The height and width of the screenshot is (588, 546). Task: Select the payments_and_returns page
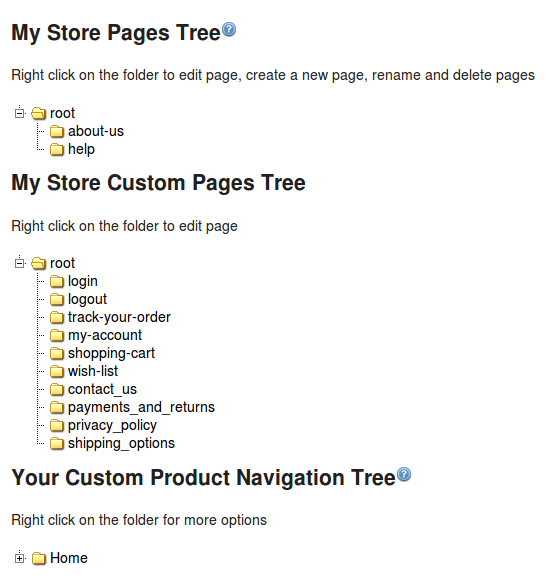tap(141, 407)
